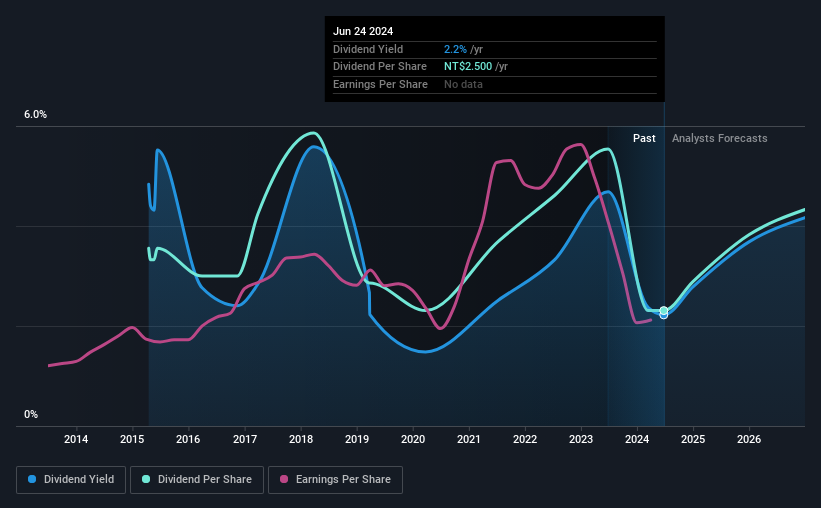Toggle the Dividend Per Share legend button
Viewport: 821px width, 508px height.
[197, 480]
